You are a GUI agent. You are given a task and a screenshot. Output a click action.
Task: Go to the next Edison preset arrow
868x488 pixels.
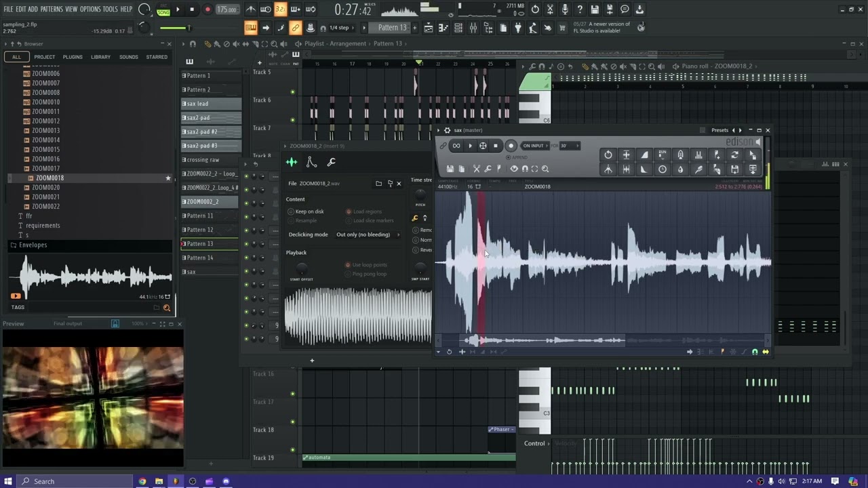coord(740,130)
